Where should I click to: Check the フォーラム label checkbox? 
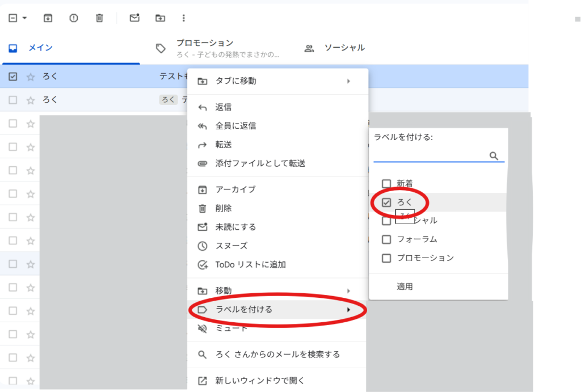click(x=386, y=239)
